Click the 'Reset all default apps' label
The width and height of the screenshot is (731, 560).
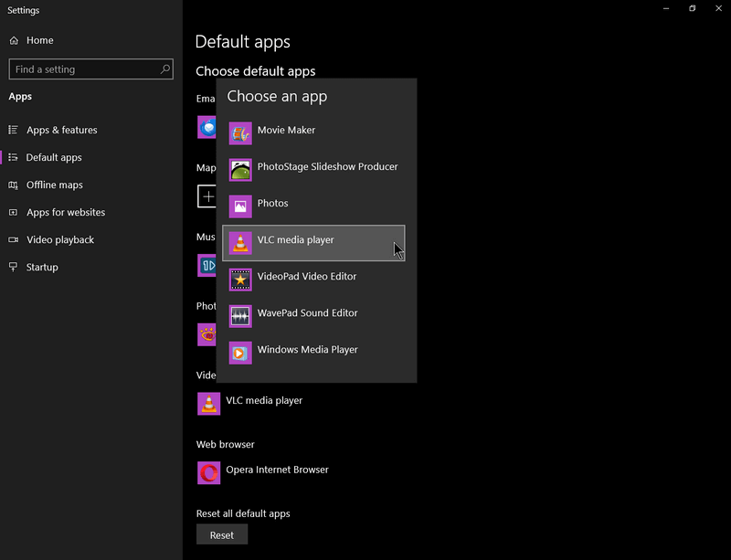[x=243, y=513]
